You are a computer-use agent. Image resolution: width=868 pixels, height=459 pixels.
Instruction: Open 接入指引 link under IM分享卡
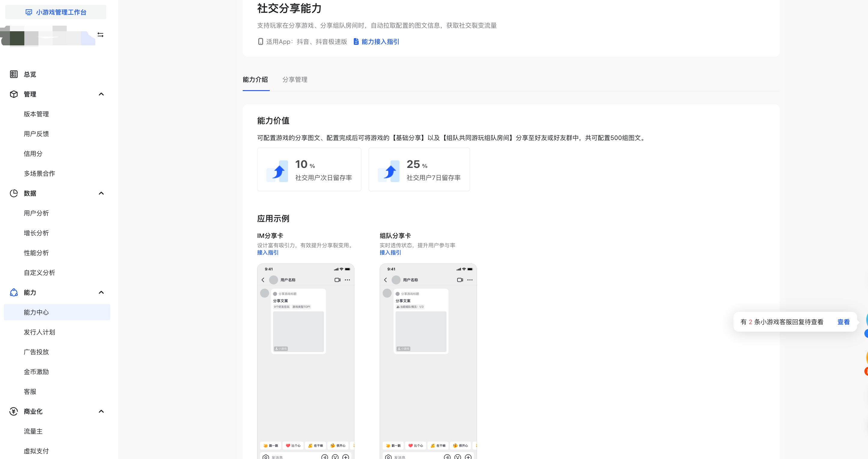[268, 252]
